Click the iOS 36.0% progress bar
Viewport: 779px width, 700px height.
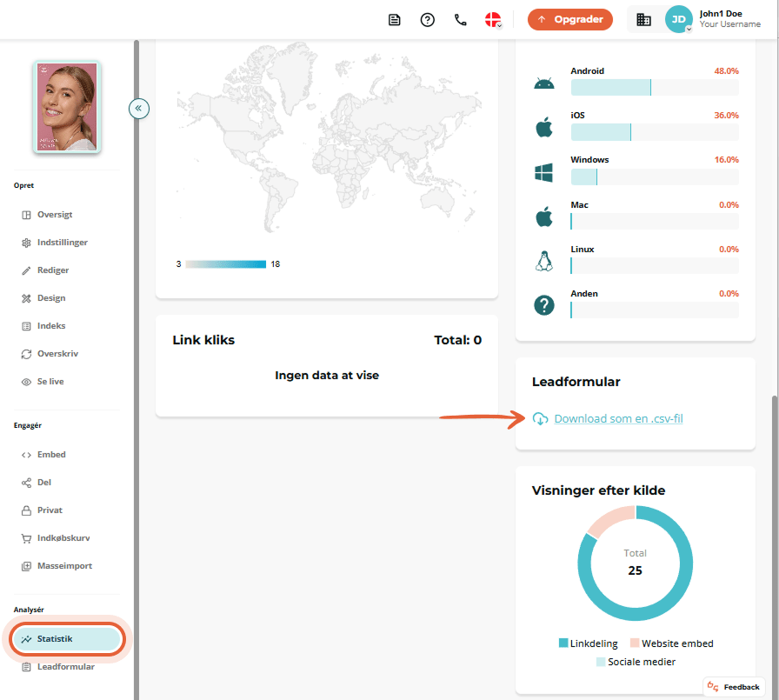(655, 132)
